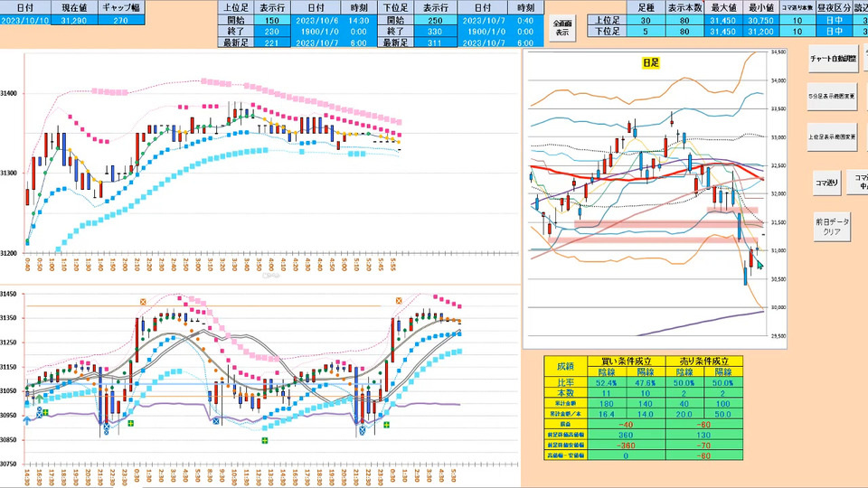Click the 全画面表示 button

561,28
